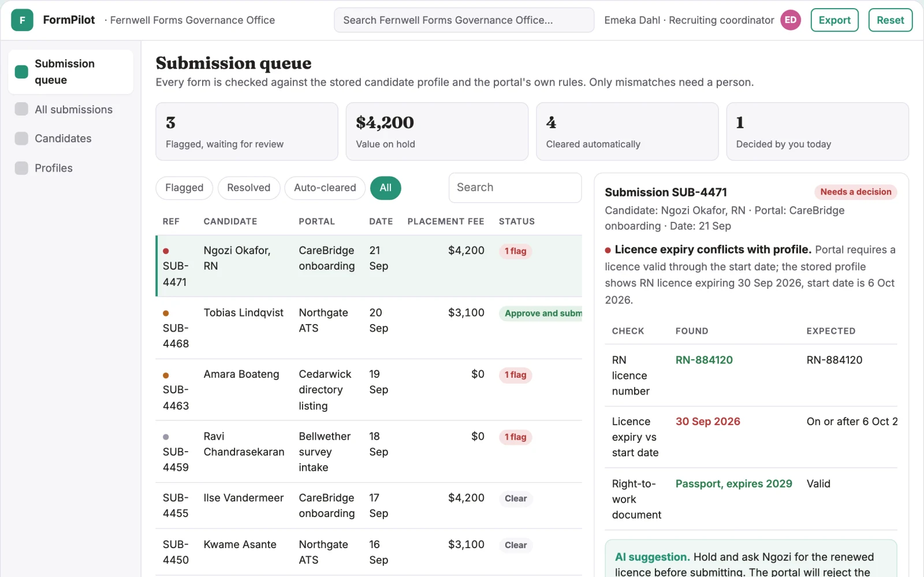Click the Export button
The width and height of the screenshot is (924, 577).
(834, 20)
